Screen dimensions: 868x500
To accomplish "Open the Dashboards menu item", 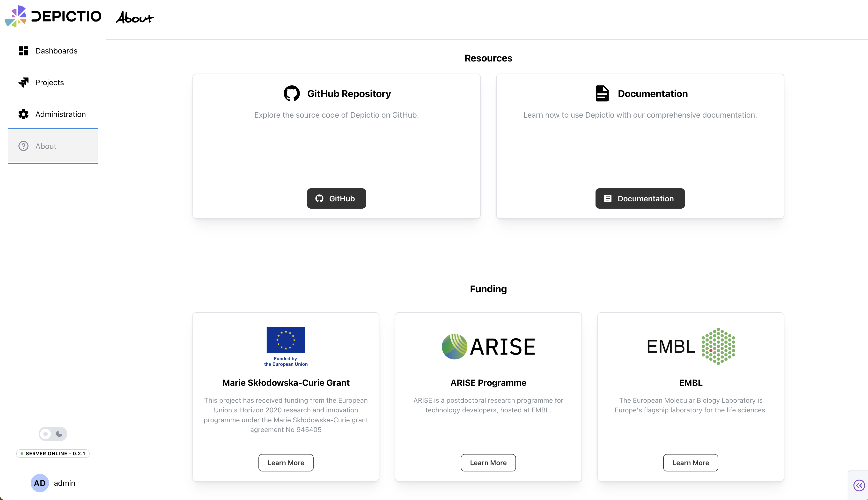I will click(x=56, y=51).
